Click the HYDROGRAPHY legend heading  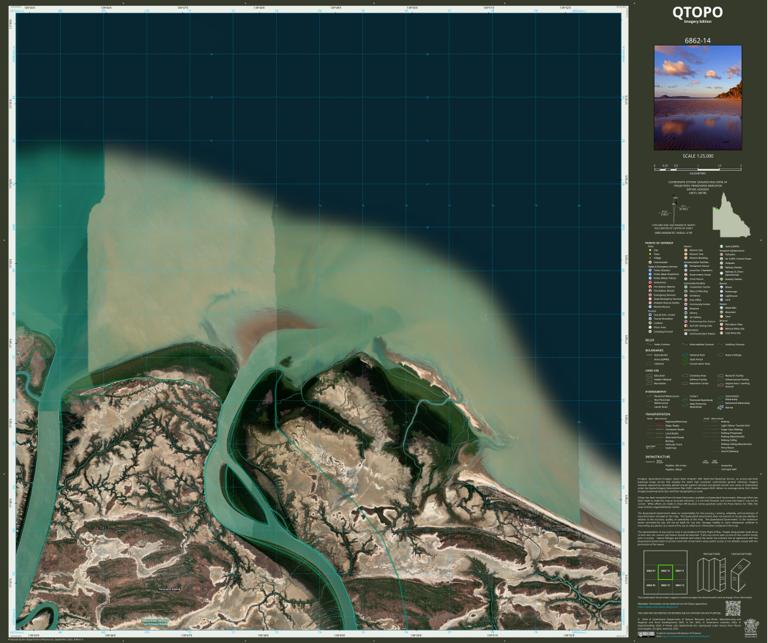[655, 392]
